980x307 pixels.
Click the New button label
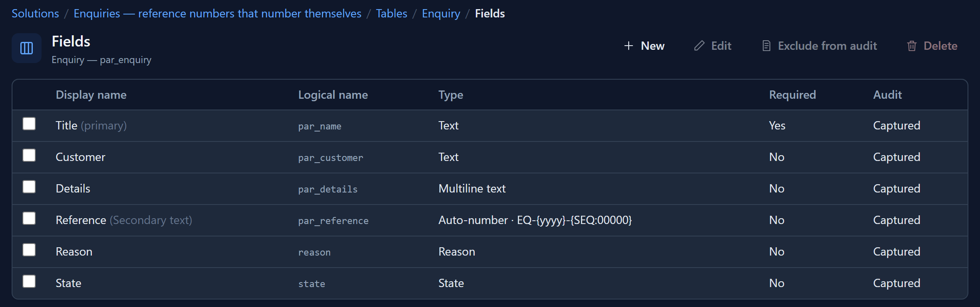653,46
